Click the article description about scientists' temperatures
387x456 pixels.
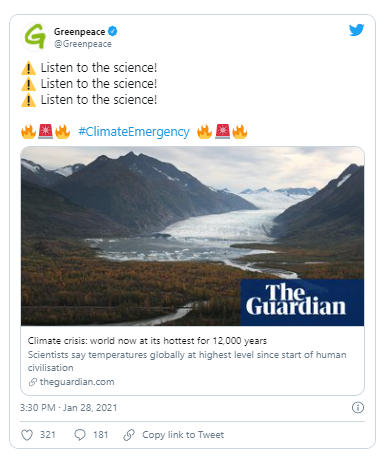(187, 361)
